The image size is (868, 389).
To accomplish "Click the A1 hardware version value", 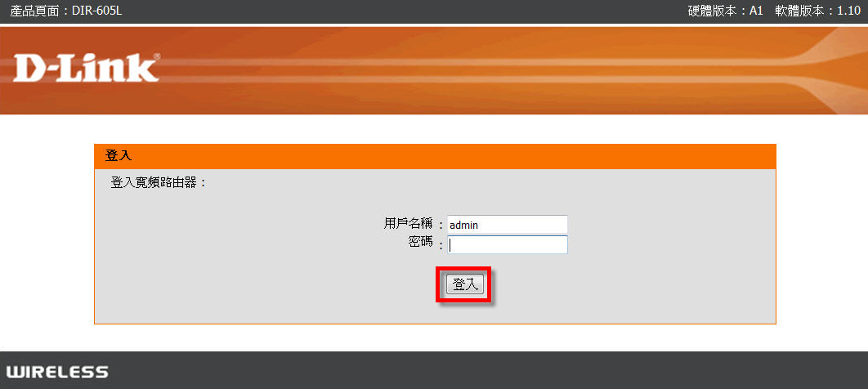I will click(756, 11).
